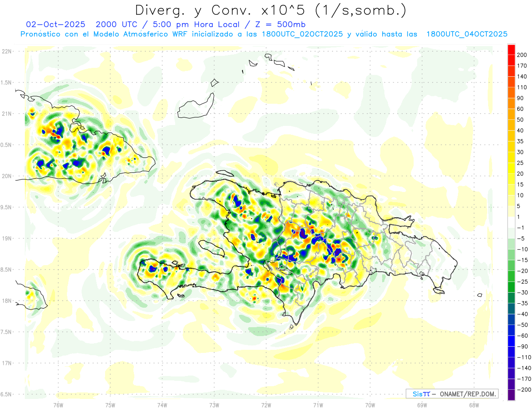The height and width of the screenshot is (411, 532).
Task: Click the '70W' longitude axis label
Action: [x=370, y=405]
